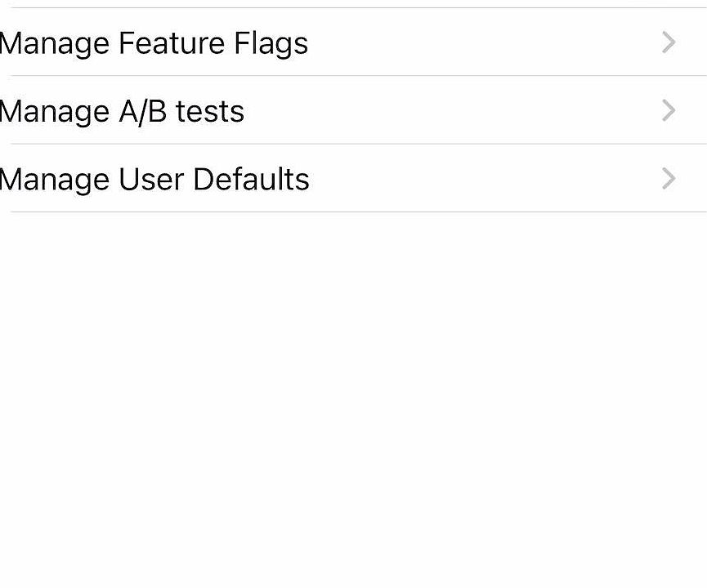Click the "A/B tests" label text
The height and width of the screenshot is (588, 707).
point(181,111)
